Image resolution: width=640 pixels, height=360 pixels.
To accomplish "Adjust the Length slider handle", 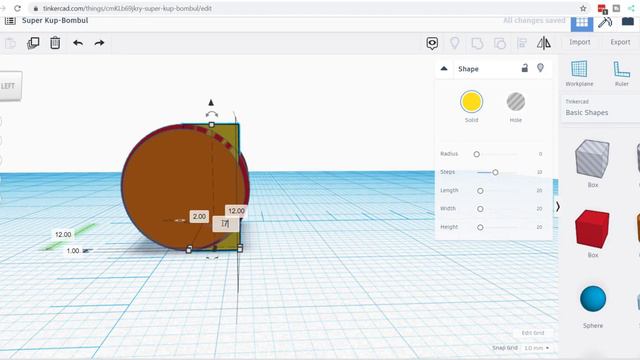I will point(480,191).
